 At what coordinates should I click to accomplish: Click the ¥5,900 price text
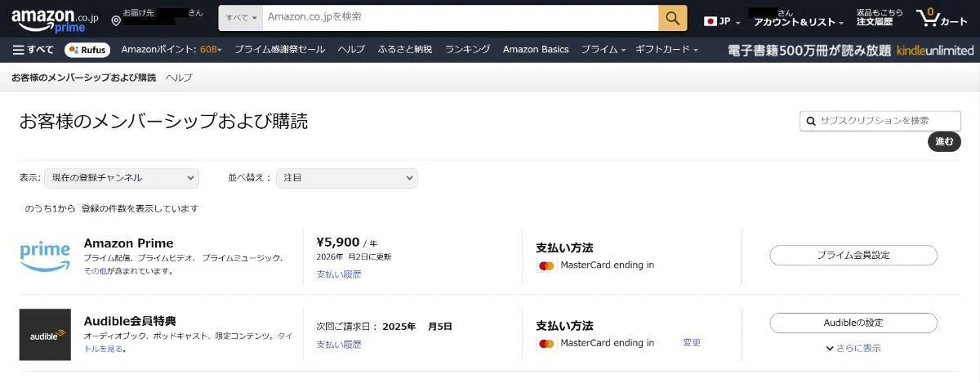click(337, 242)
